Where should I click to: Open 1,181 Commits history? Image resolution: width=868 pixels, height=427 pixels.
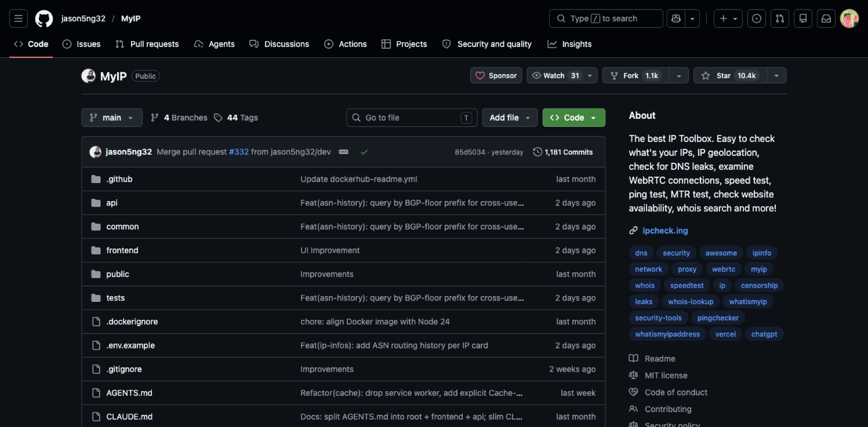click(x=563, y=152)
